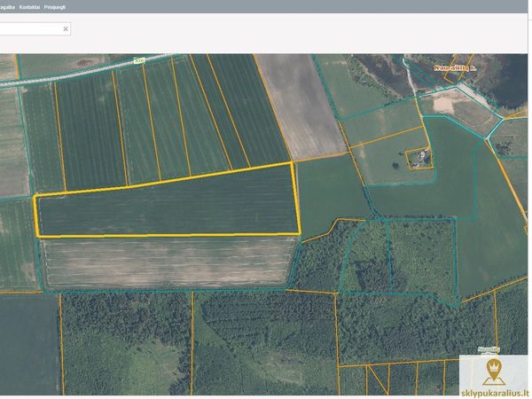Click the dark wetland area in top right corner
The image size is (532, 399).
(x=505, y=80)
